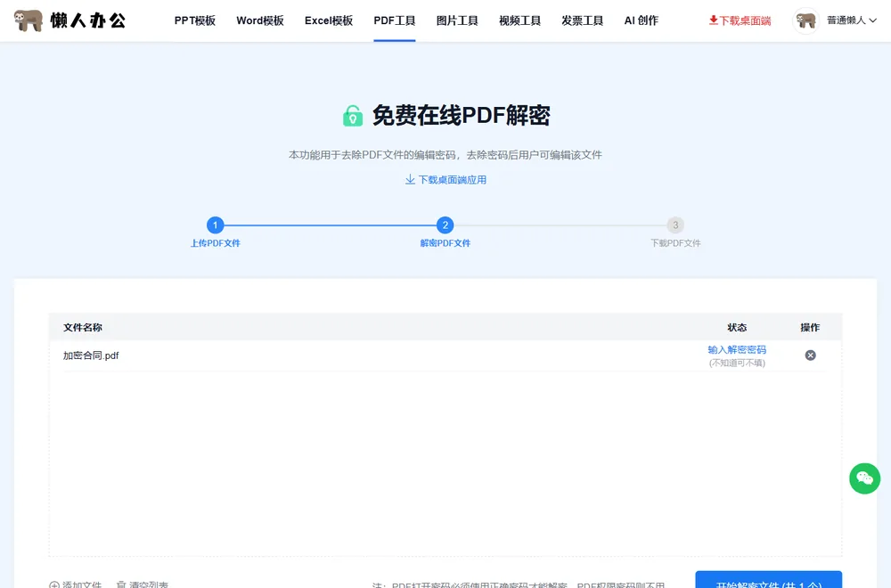891x588 pixels.
Task: Click the (不知道可不填) hint text
Action: click(737, 363)
